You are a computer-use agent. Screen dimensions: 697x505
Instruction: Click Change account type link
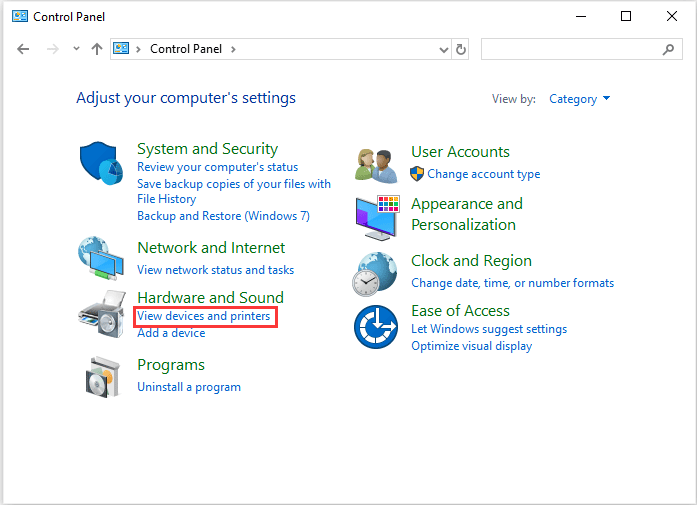[484, 174]
